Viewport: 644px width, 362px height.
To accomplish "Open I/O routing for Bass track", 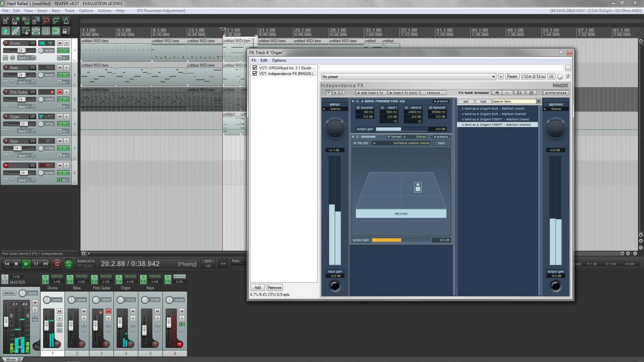I will [x=32, y=68].
